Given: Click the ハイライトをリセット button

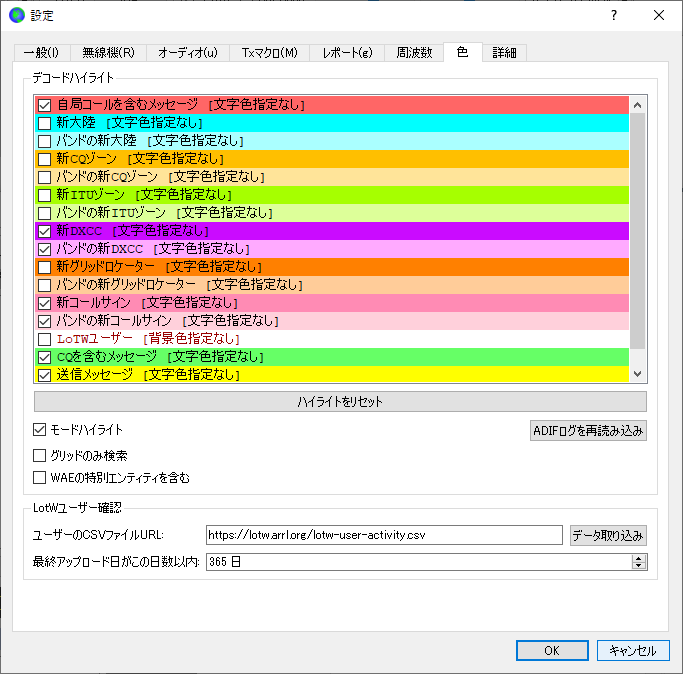Looking at the screenshot, I should 340,401.
